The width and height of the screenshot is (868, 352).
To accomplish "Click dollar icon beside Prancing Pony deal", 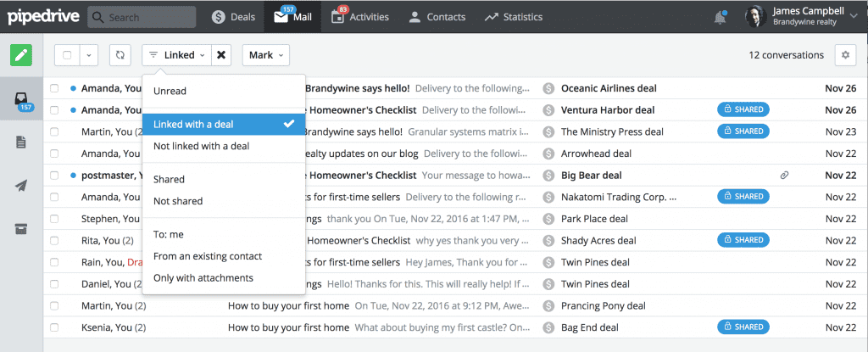I will click(x=548, y=306).
